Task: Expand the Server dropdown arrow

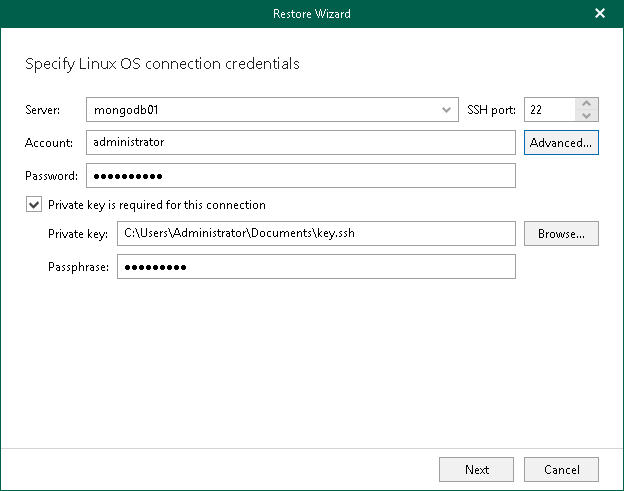Action: point(446,109)
